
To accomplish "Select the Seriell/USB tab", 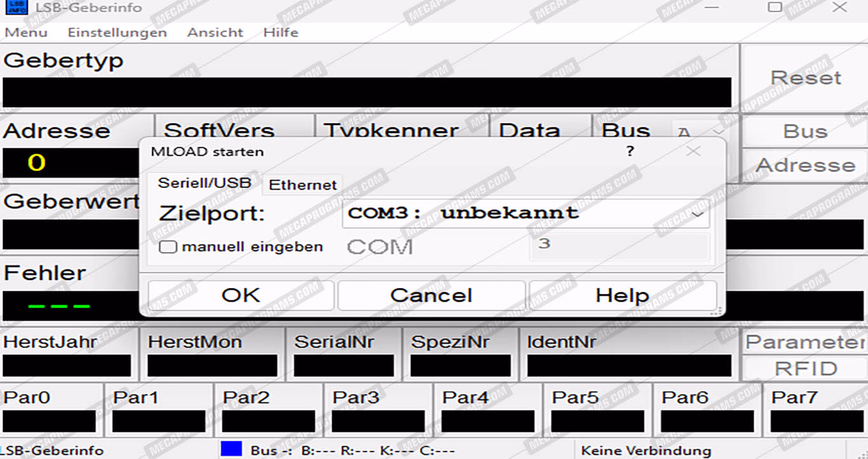I will coord(204,183).
